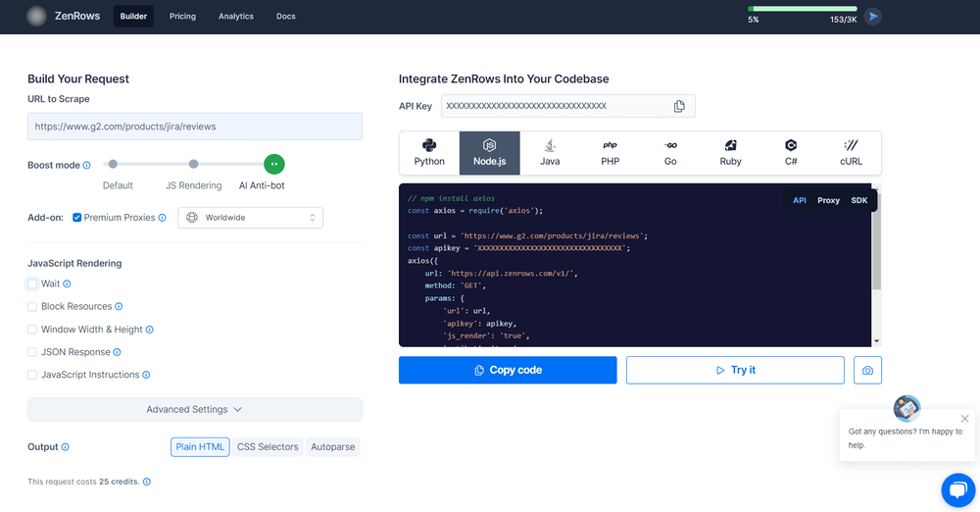Open the Pricing nav item
Viewport: 980px width, 512px height.
pos(182,17)
